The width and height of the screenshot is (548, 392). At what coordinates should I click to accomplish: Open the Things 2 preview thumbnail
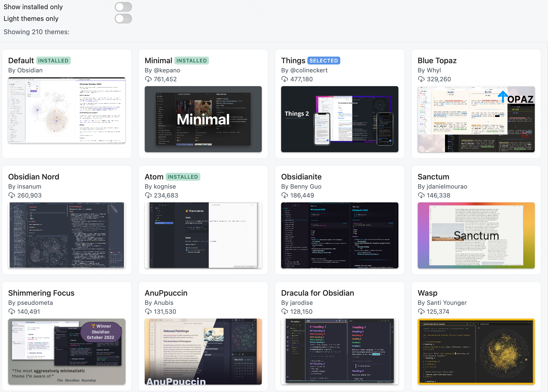click(340, 119)
